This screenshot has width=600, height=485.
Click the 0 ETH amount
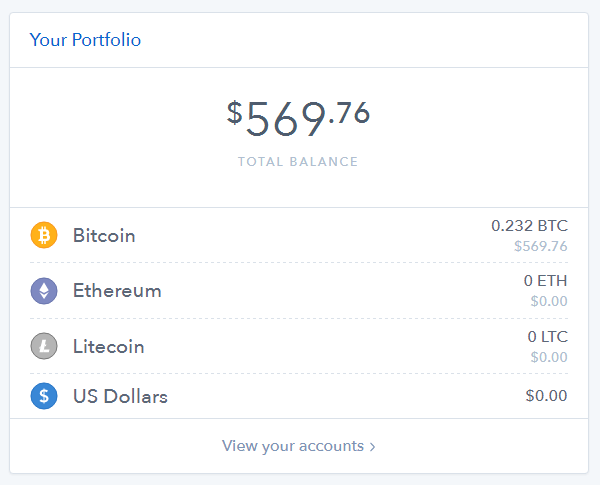(545, 281)
